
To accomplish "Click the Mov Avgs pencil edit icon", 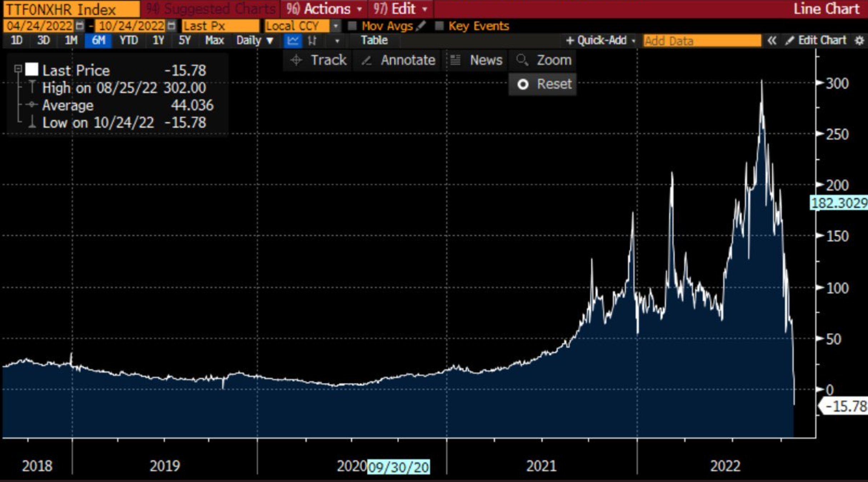I will pos(421,26).
